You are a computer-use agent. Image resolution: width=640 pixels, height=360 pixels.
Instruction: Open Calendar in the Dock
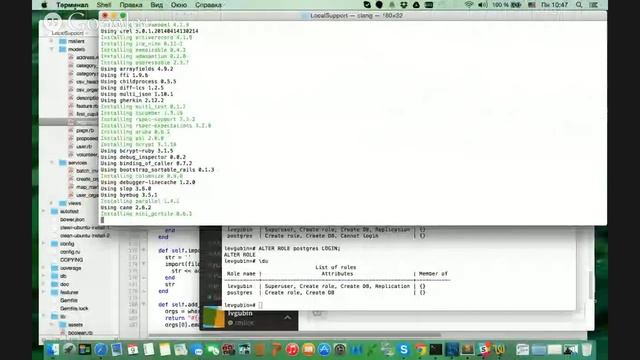point(133,349)
